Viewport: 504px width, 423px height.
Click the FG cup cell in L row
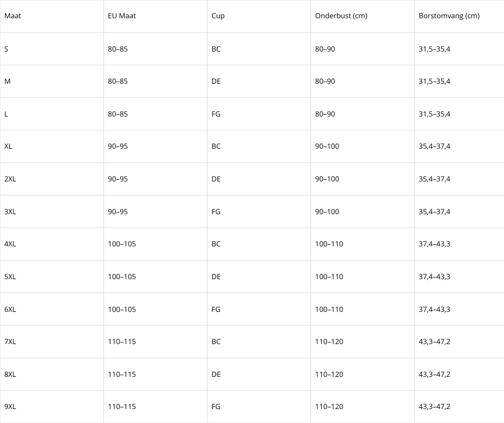coord(259,114)
